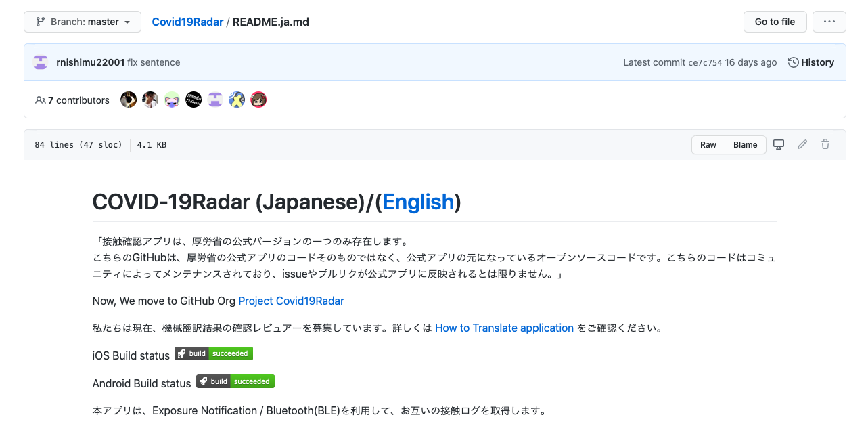
Task: Click rnishimu22001's avatar in the commit row
Action: pyautogui.click(x=41, y=62)
